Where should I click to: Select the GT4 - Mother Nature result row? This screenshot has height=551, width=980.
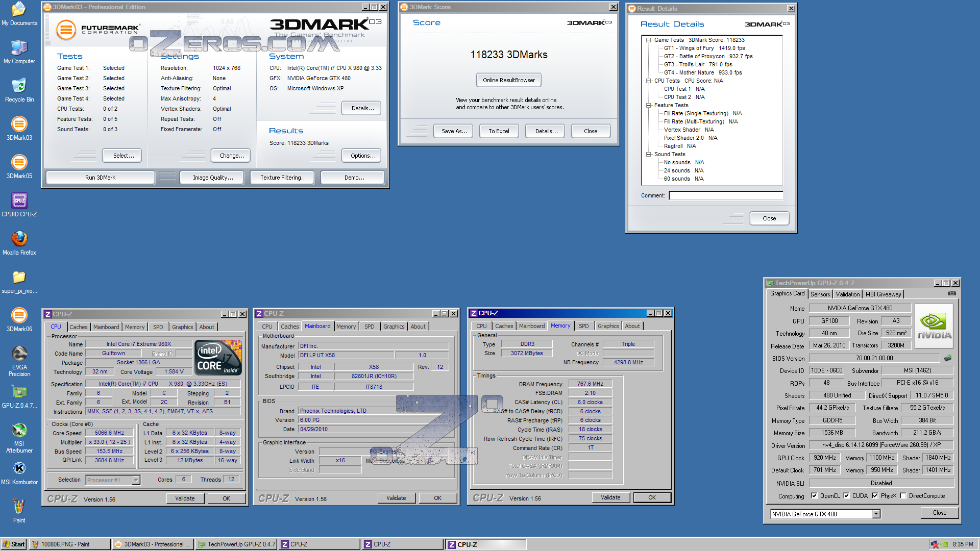pos(702,72)
